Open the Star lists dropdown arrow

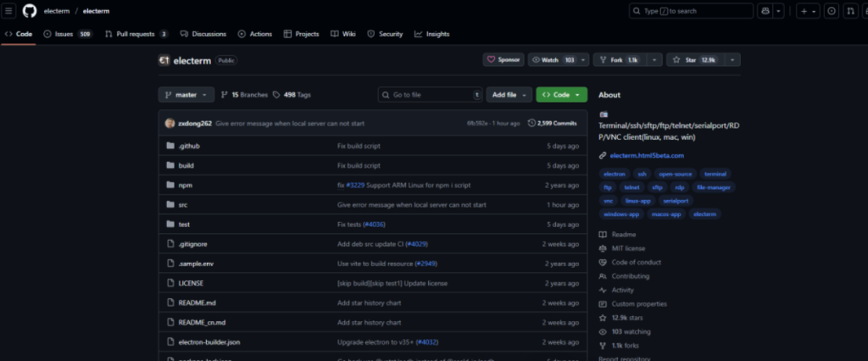(x=732, y=60)
